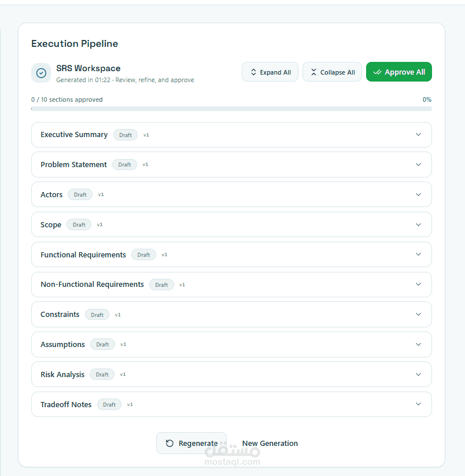Click the Expand All arrows icon
The height and width of the screenshot is (476, 465).
tap(253, 72)
